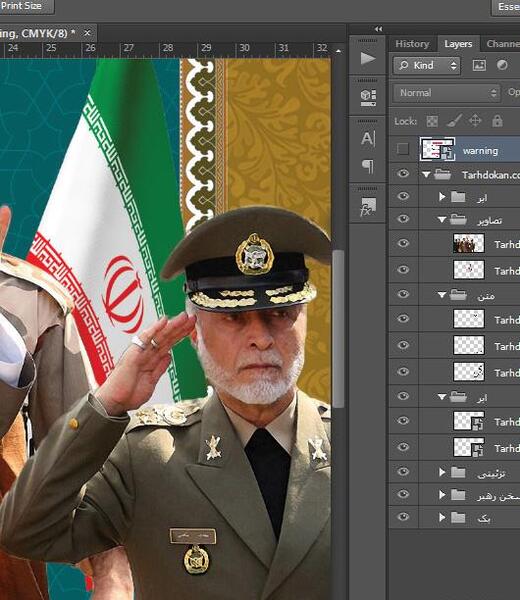Click the warning layer thumbnail

437,149
